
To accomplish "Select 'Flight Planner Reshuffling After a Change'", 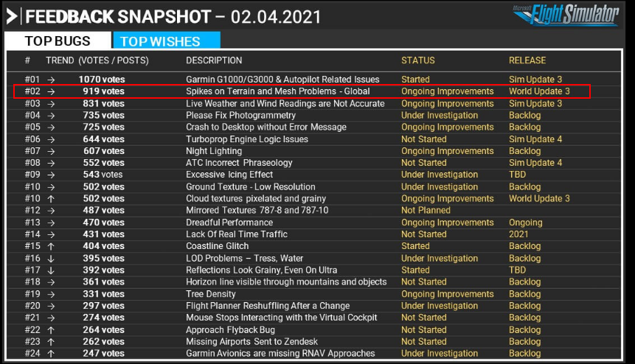I will point(268,306).
